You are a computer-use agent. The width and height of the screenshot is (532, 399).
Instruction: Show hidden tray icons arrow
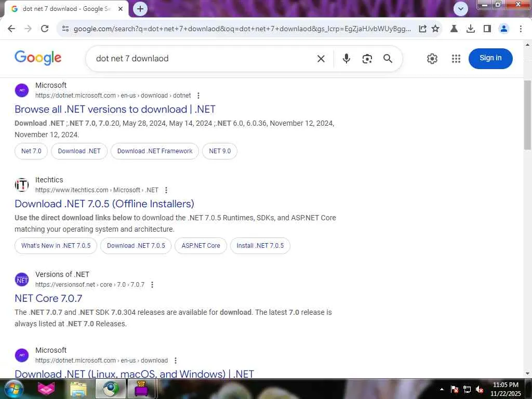pyautogui.click(x=442, y=389)
